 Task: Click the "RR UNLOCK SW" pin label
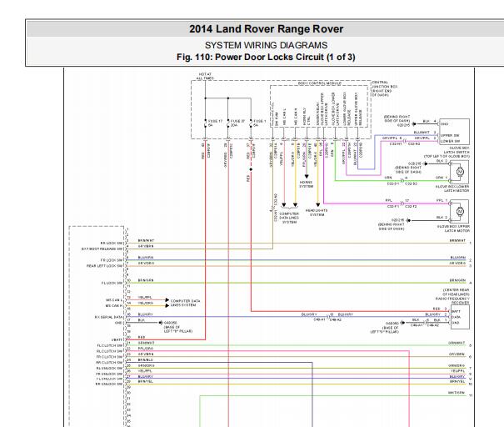(109, 384)
